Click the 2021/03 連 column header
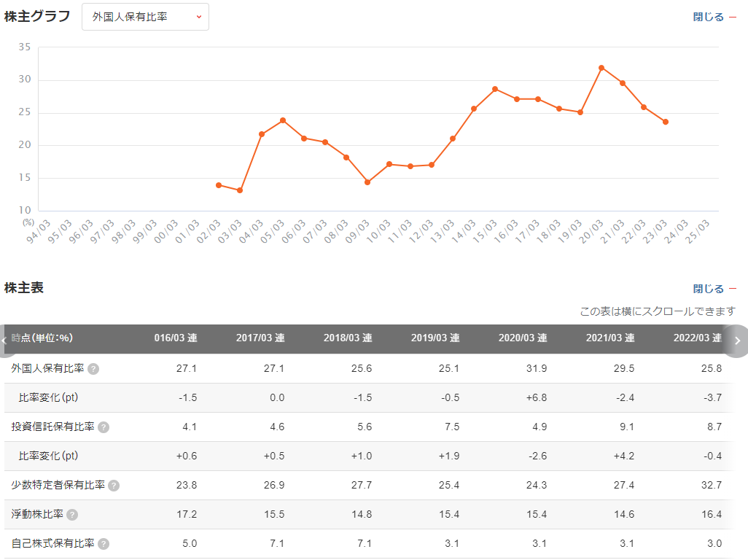Image resolution: width=748 pixels, height=560 pixels. coord(610,338)
